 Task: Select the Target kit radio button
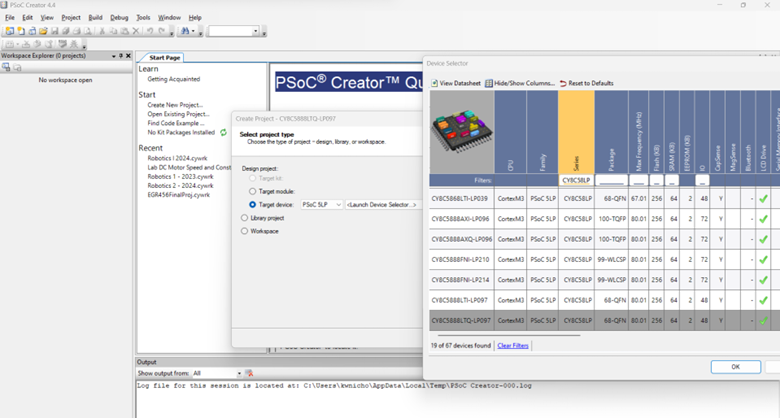(x=252, y=178)
